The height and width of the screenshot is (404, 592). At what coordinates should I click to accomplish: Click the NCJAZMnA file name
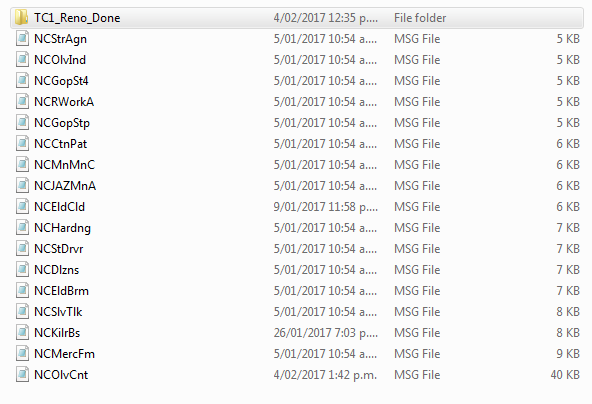(x=65, y=186)
